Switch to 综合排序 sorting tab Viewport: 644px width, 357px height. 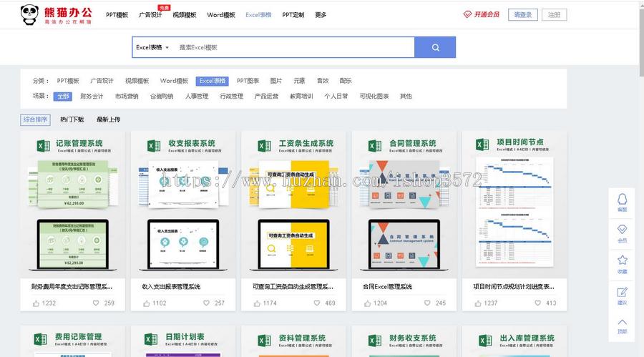click(x=35, y=119)
